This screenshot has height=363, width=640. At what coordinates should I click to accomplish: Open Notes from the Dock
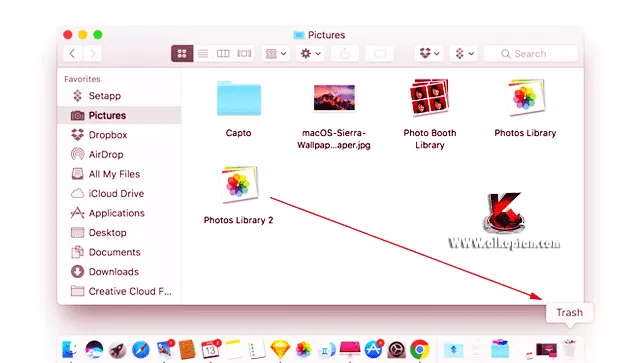coord(233,350)
